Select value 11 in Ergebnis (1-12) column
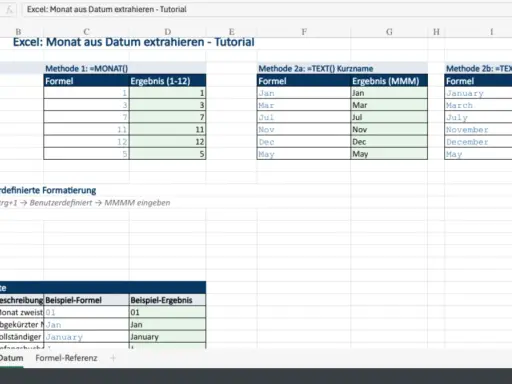The width and height of the screenshot is (512, 384). (x=168, y=129)
